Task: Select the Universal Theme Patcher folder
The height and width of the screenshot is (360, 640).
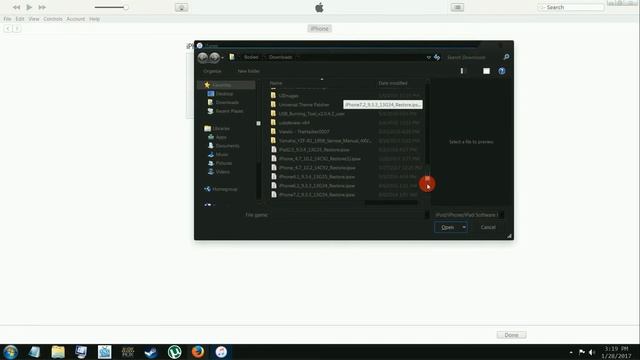Action: pyautogui.click(x=304, y=104)
